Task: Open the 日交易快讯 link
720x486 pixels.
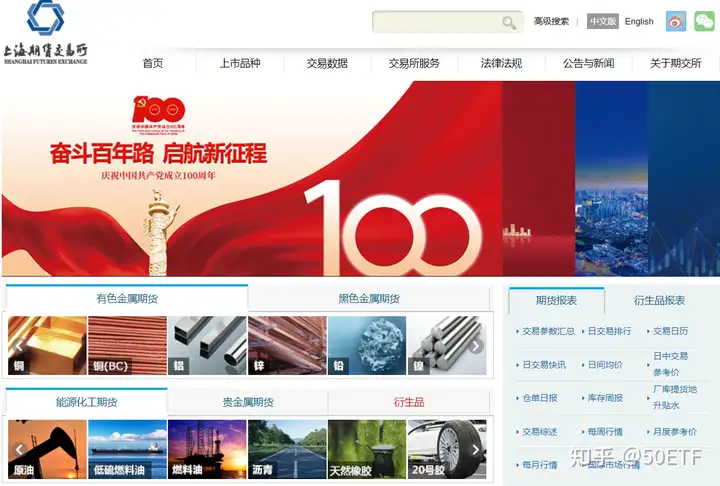Action: (544, 365)
